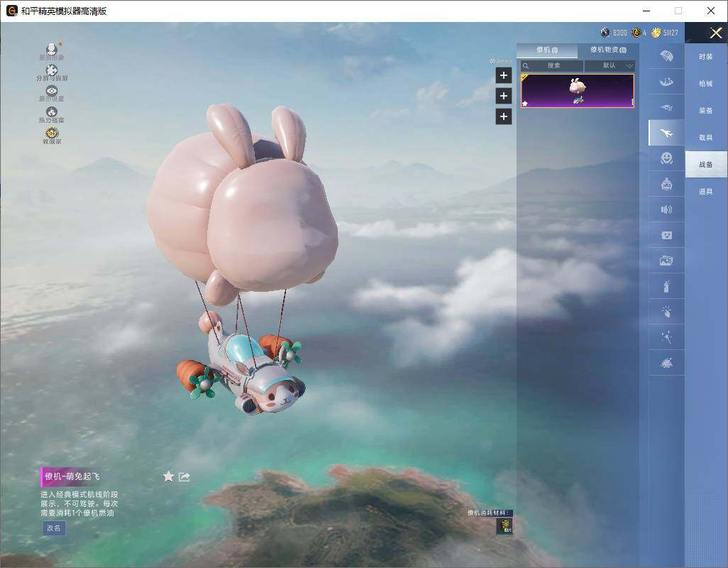Viewport: 728px width, 568px height.
Task: Switch to the 僚机 (1) tab
Action: click(x=547, y=50)
